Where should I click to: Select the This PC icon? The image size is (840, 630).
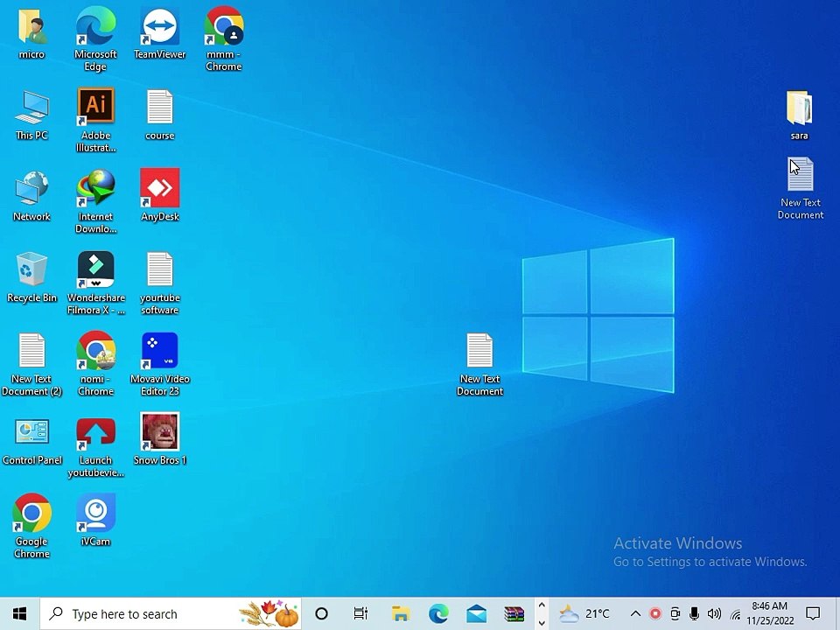tap(31, 115)
